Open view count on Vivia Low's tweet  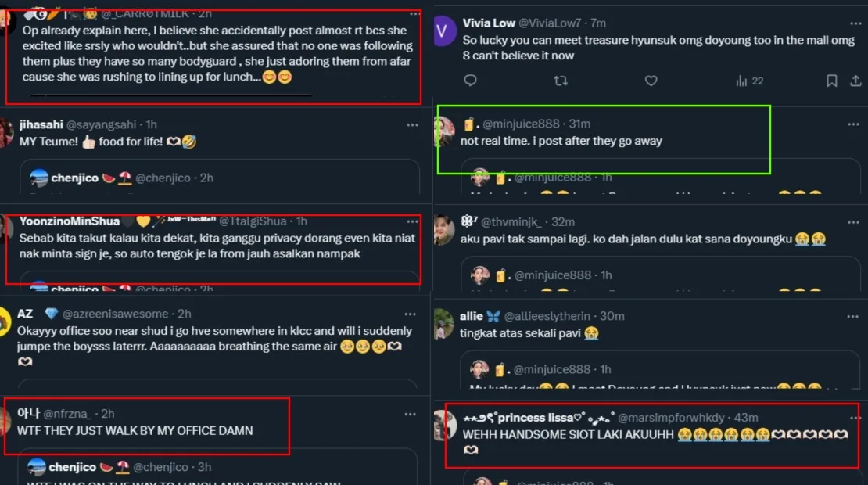click(749, 81)
